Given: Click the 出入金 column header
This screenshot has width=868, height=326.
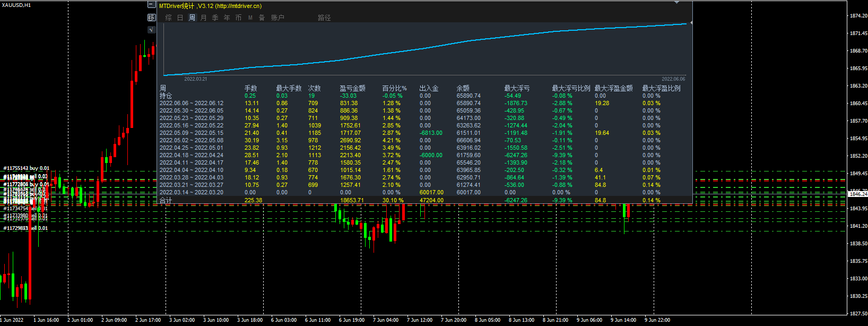Looking at the screenshot, I should tap(429, 88).
